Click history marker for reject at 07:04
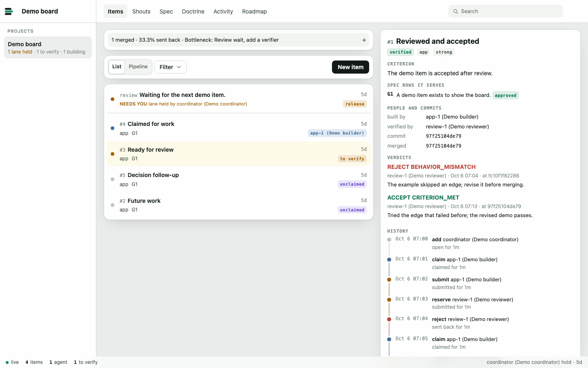The image size is (588, 368). click(x=389, y=319)
